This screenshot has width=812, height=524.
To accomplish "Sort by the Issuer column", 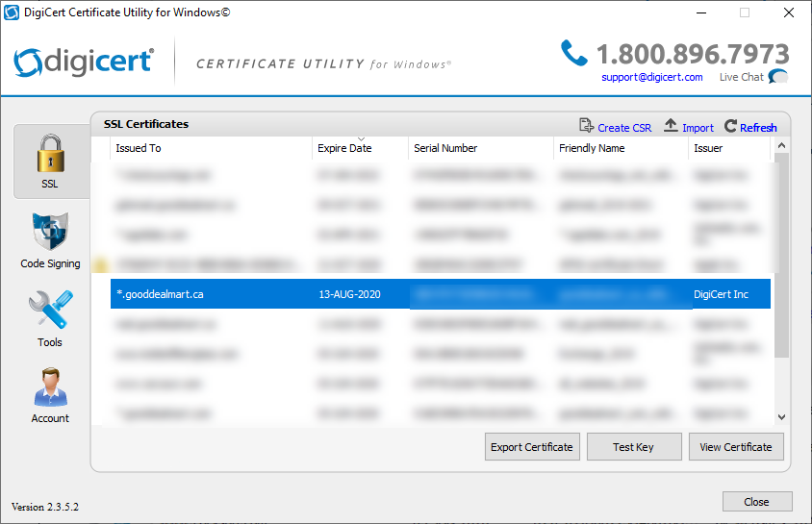I will pyautogui.click(x=729, y=148).
